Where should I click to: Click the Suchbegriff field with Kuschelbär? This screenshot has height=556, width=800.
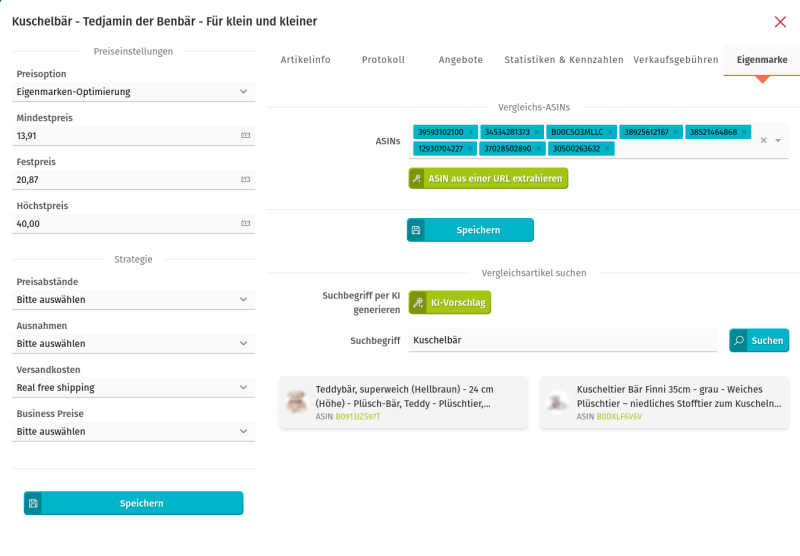tap(563, 340)
